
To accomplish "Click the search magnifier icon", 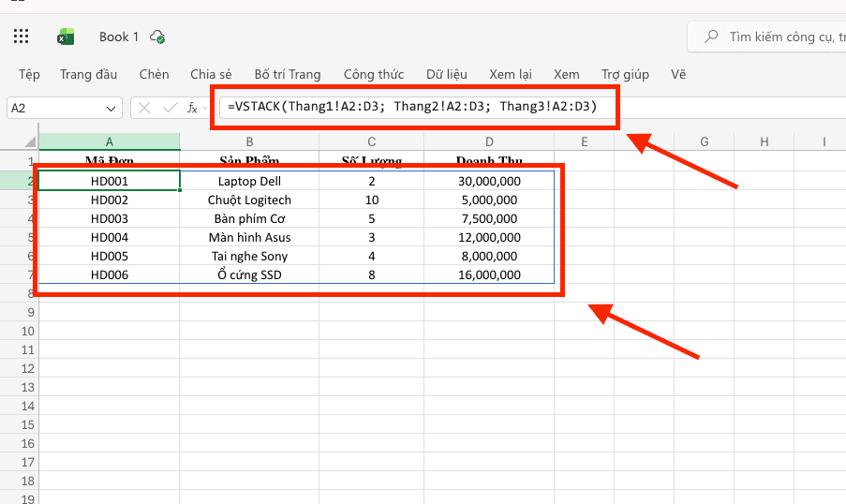I will [711, 37].
